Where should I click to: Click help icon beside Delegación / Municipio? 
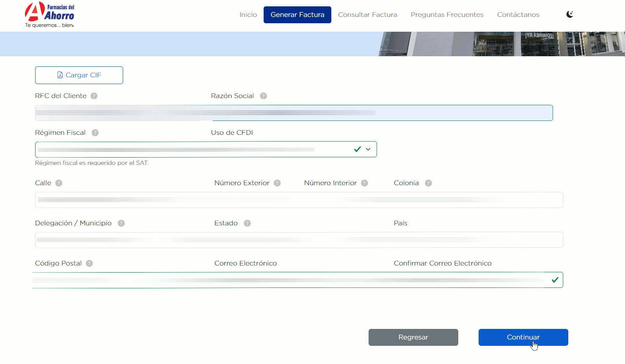coord(121,223)
